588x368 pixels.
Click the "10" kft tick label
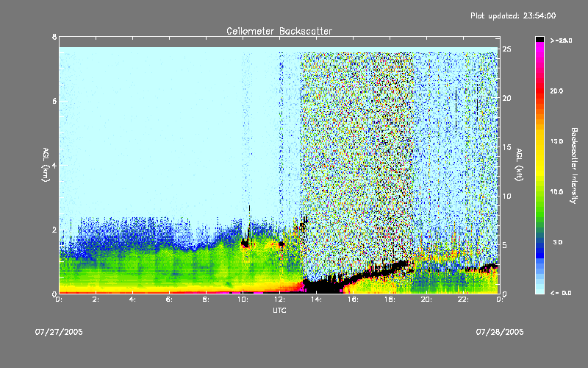coord(507,196)
